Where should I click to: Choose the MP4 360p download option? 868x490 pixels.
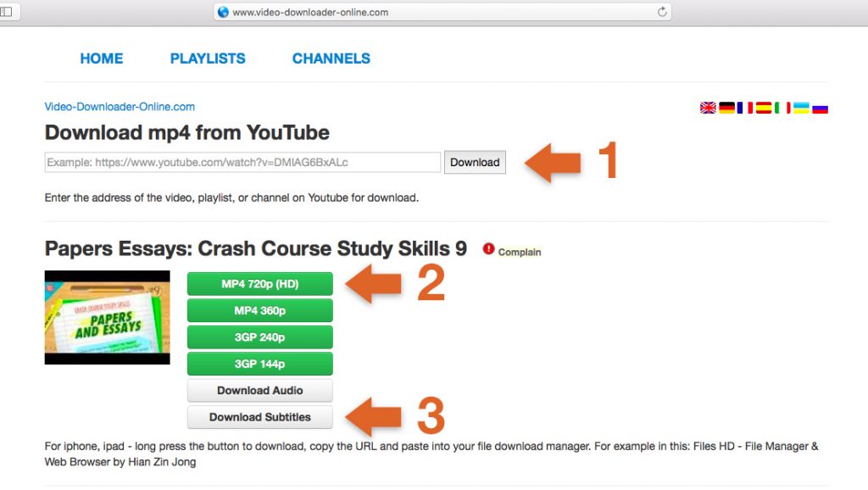259,311
